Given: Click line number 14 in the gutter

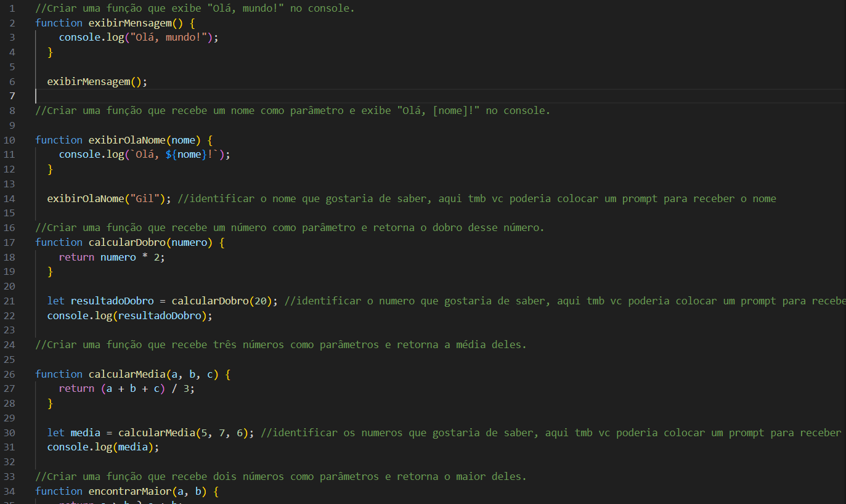Looking at the screenshot, I should tap(10, 198).
